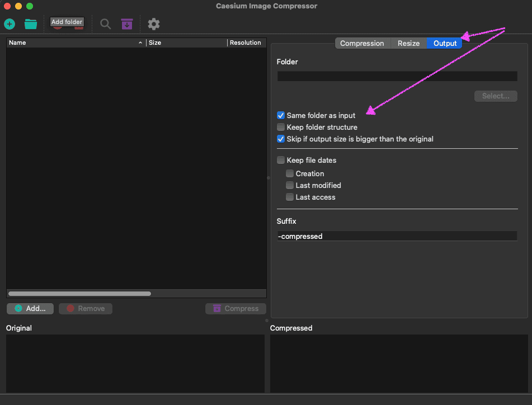This screenshot has width=532, height=405.
Task: Open settings via the gear icon
Action: click(154, 24)
